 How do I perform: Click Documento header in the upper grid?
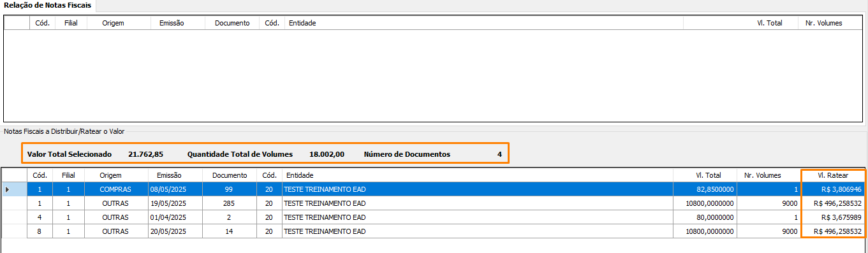pyautogui.click(x=232, y=23)
